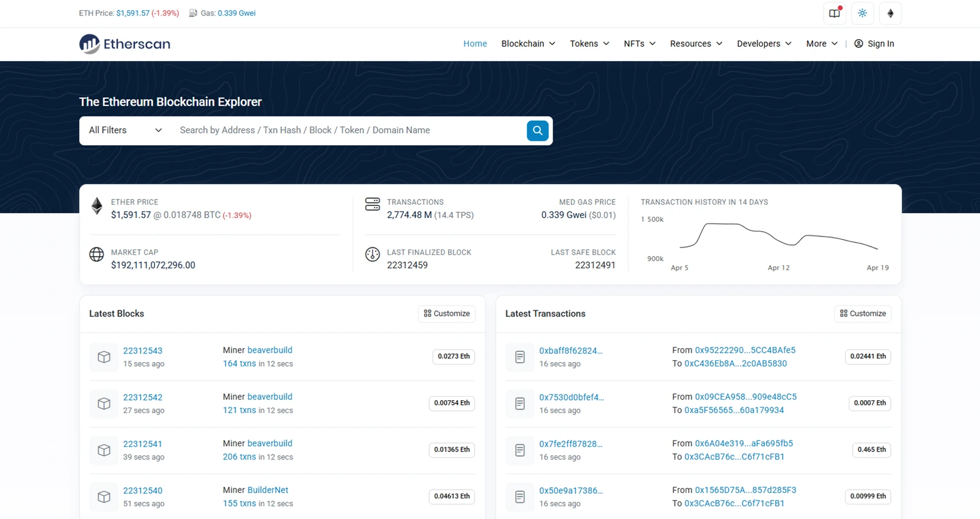Click the cube icon for block 22312543
Viewport: 980px width, 519px height.
(x=104, y=357)
